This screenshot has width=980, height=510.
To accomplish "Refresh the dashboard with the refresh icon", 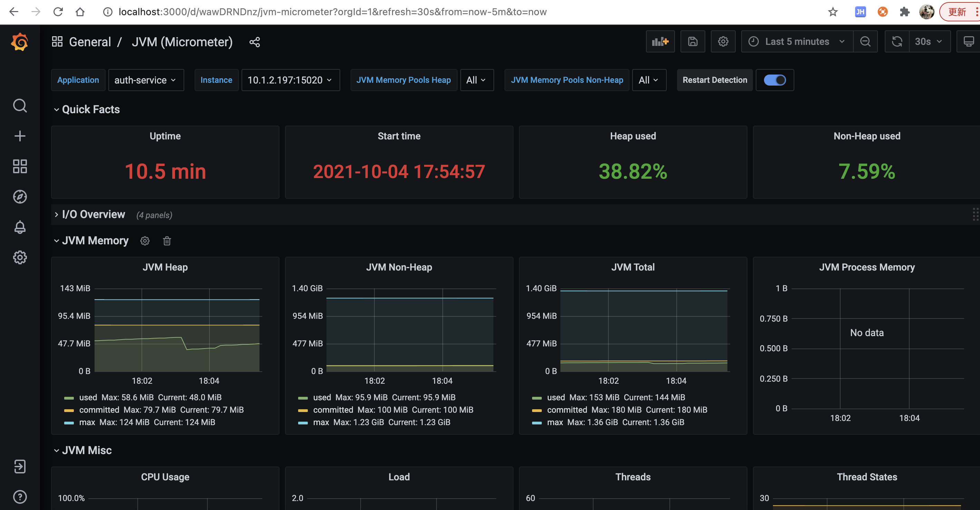I will coord(897,41).
